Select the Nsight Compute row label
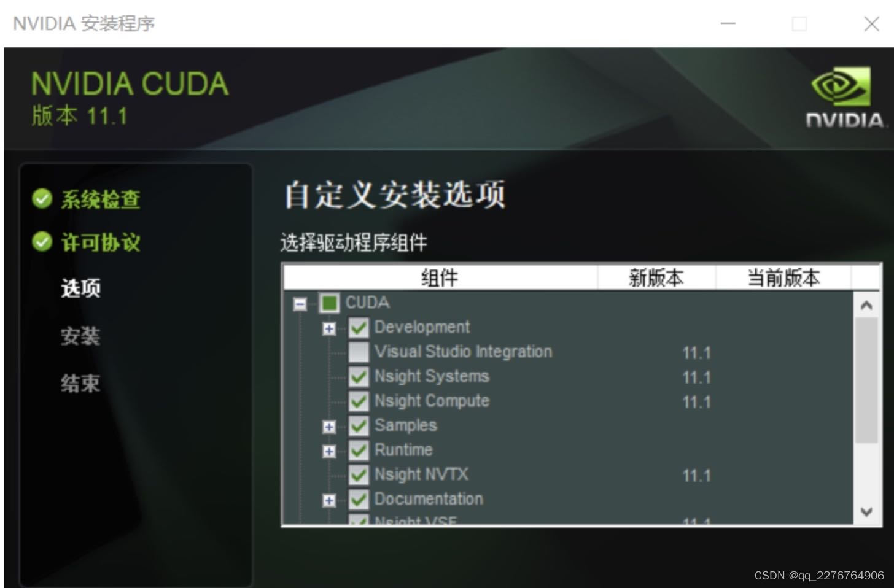894x588 pixels. (x=432, y=401)
